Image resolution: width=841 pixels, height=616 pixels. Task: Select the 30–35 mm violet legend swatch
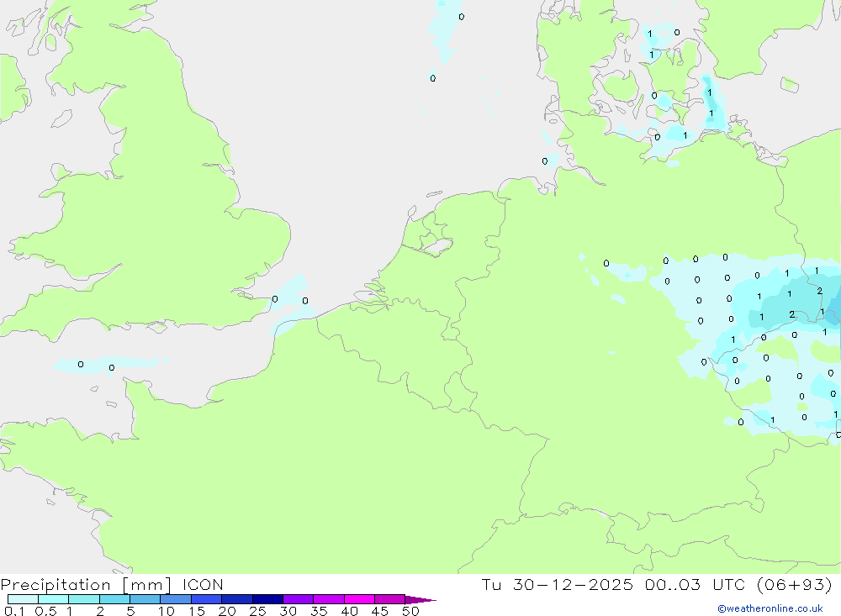click(299, 599)
